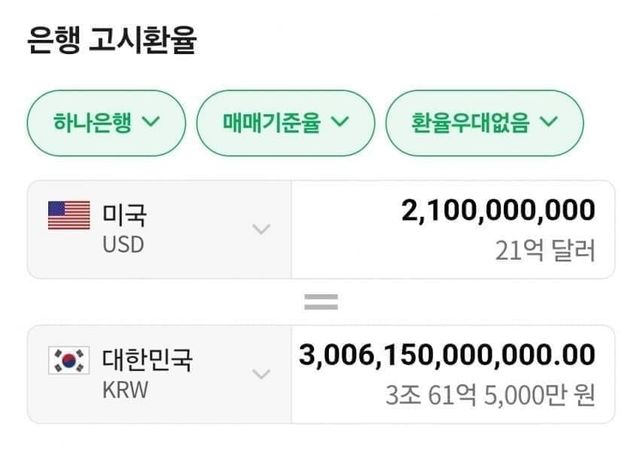Expand the KRW currency selector chevron
Viewport: 640px width, 450px height.
click(x=261, y=374)
